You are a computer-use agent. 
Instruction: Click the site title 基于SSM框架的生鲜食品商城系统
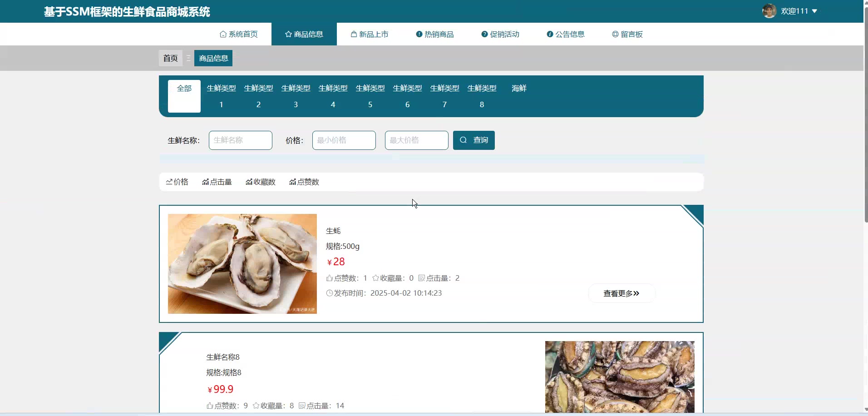click(x=127, y=12)
